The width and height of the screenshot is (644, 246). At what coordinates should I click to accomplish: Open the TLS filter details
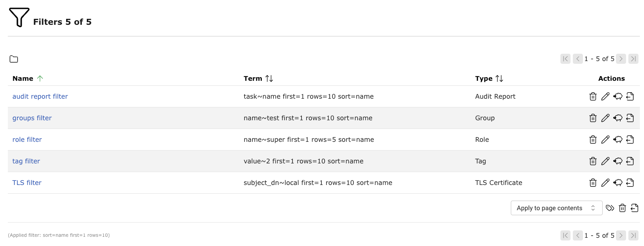click(x=27, y=183)
